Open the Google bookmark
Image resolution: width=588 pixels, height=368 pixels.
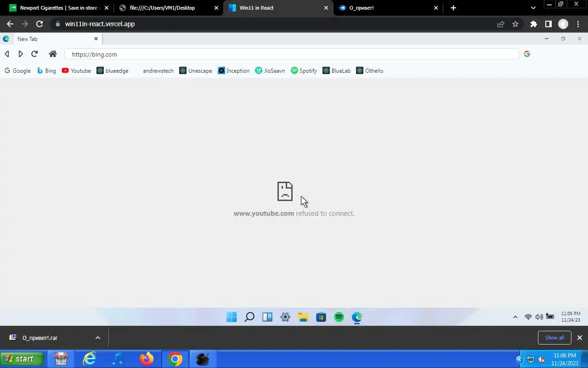17,71
